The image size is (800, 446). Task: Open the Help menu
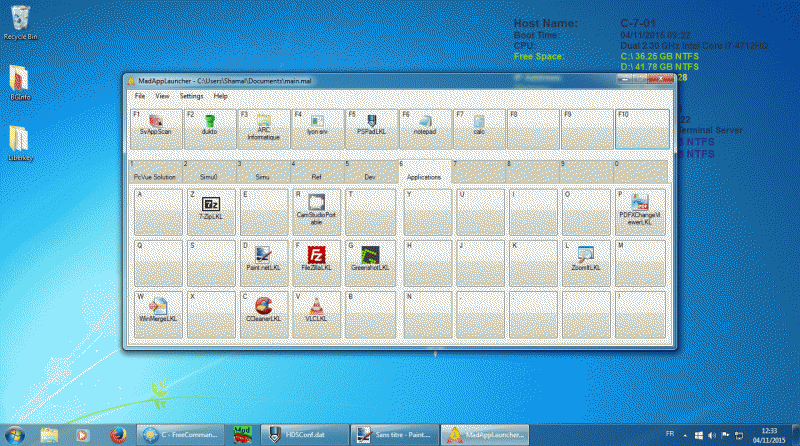[220, 96]
